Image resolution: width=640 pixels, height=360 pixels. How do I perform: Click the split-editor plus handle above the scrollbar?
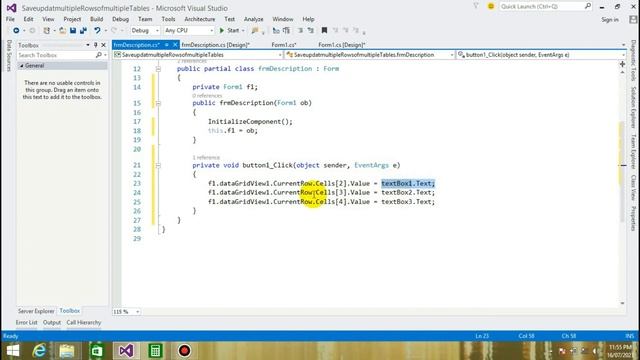[x=622, y=64]
